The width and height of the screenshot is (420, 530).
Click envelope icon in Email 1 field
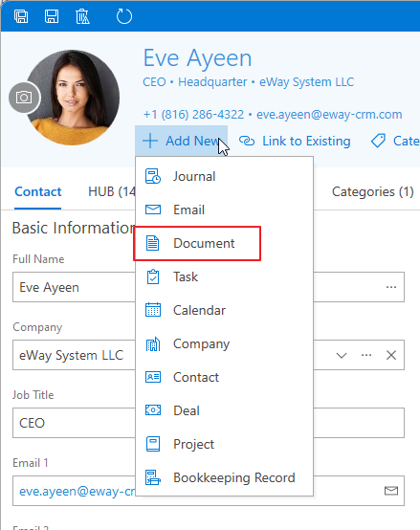pyautogui.click(x=391, y=491)
